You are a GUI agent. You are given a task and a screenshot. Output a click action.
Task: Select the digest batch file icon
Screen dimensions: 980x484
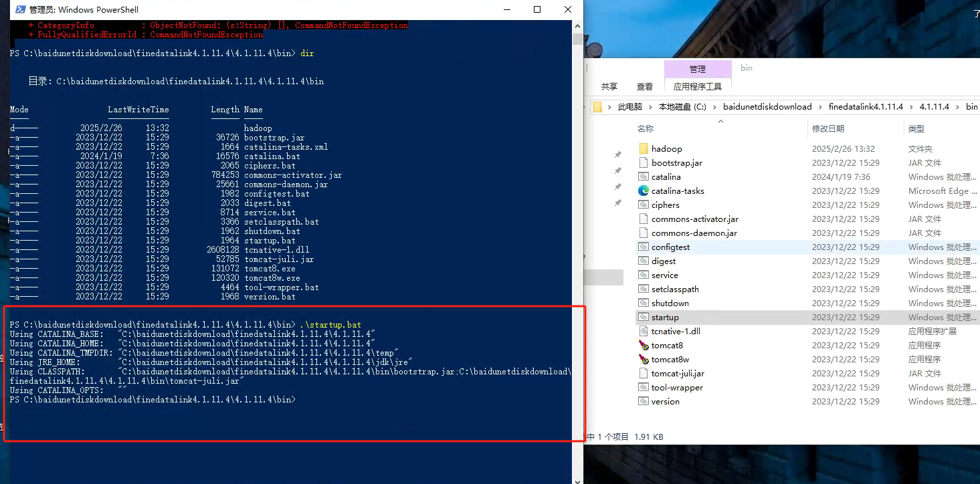644,261
